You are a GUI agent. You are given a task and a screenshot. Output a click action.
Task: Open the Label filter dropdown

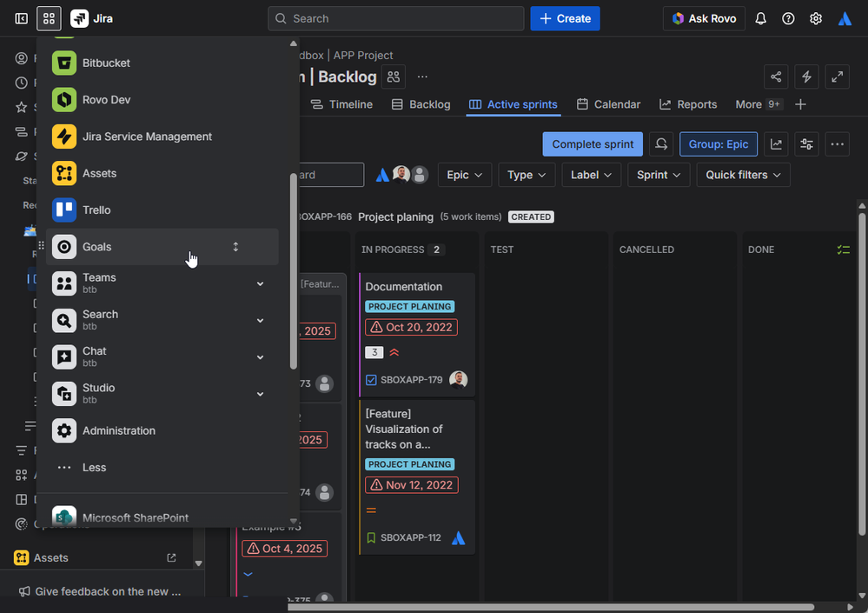[591, 175]
